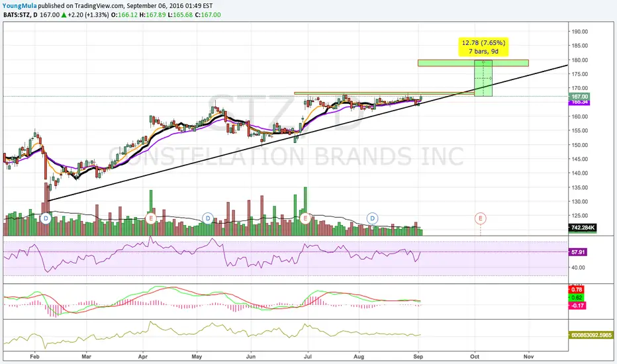617x364 pixels.
Task: Click the green 167.00 last price label
Action: tap(579, 97)
